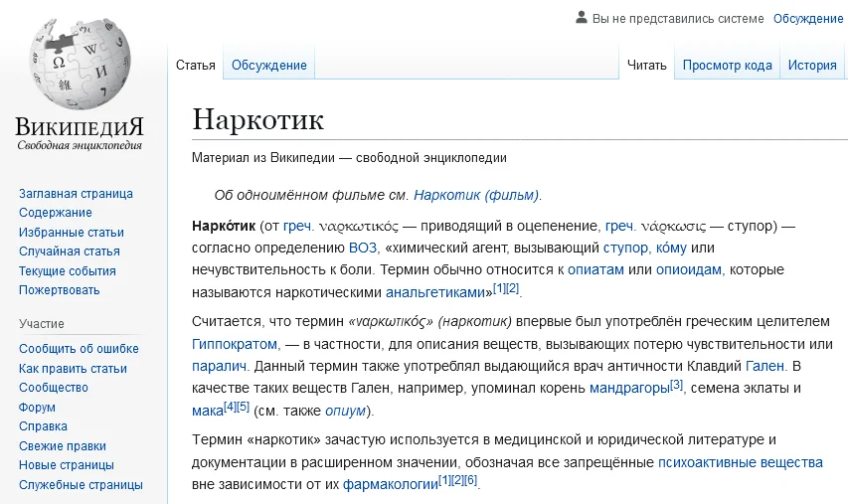Switch to the Обсуждение article tab
Screen dimensions: 848x504
coord(268,66)
